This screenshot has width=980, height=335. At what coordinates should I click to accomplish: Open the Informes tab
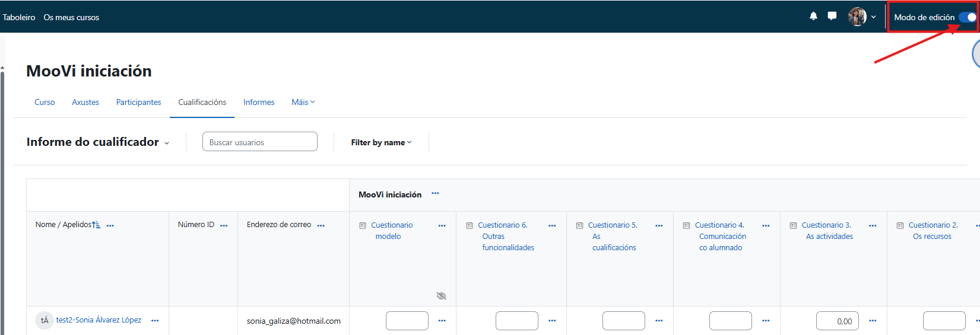[259, 102]
